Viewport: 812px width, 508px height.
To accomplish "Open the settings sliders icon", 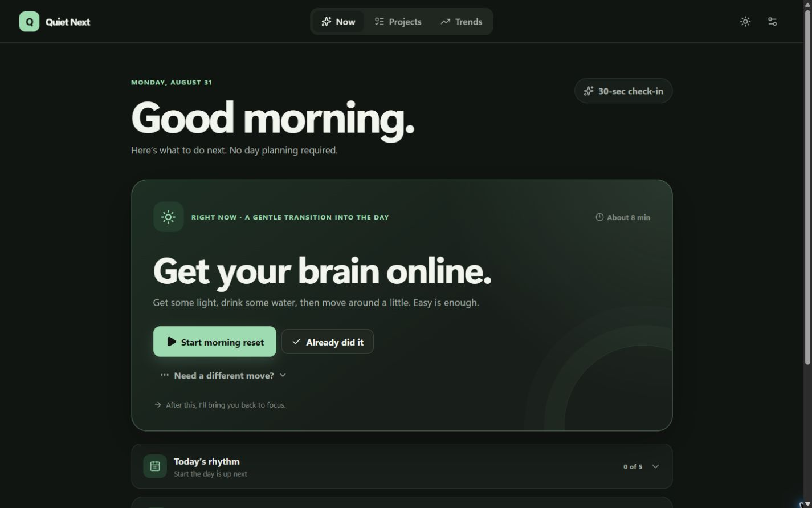I will [773, 22].
